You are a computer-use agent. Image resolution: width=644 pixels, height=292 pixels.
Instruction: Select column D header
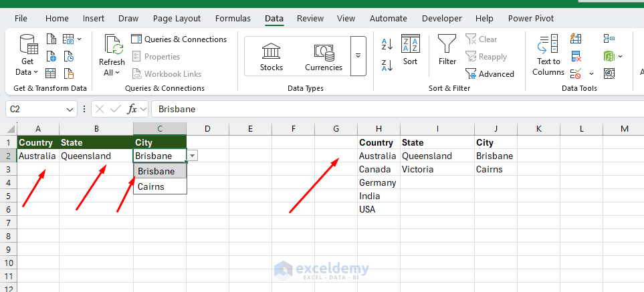pyautogui.click(x=207, y=129)
